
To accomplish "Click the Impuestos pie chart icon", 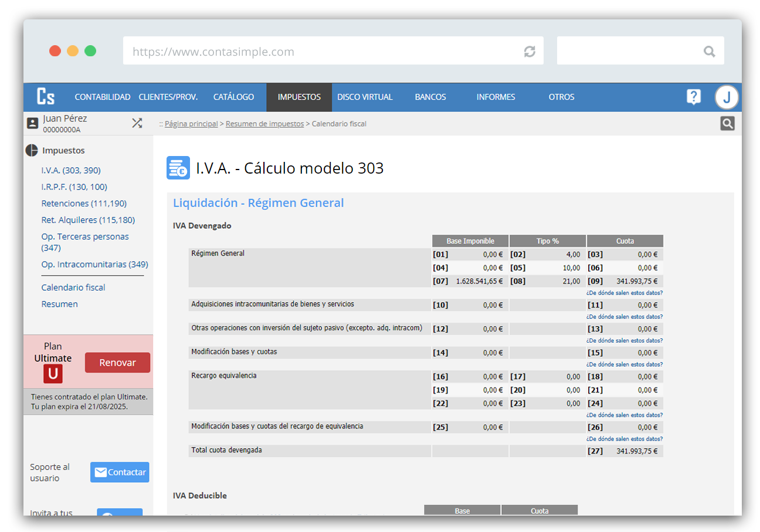I will (x=32, y=151).
